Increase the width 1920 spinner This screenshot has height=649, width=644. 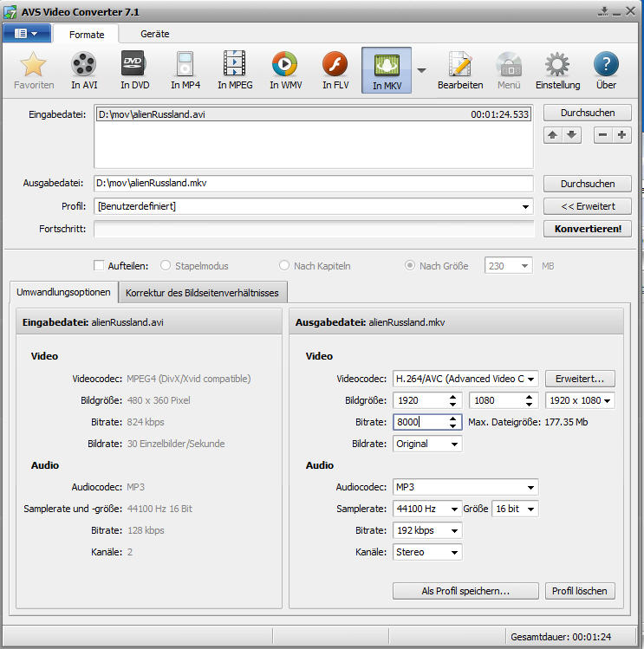point(452,397)
